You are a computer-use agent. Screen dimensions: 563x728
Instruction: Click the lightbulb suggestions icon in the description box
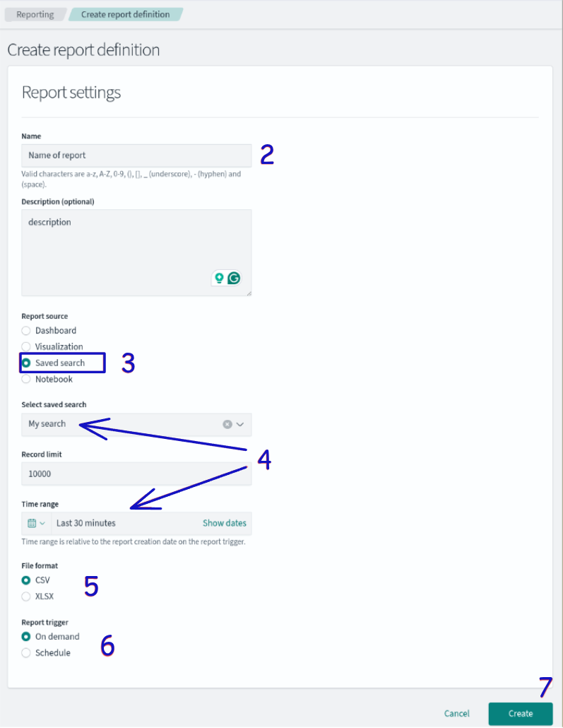coord(220,278)
